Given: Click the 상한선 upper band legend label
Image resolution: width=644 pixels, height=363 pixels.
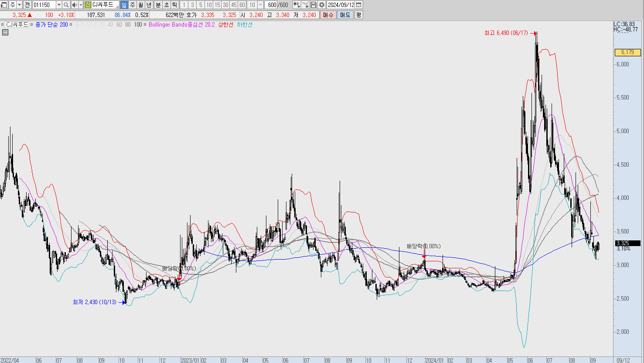Looking at the screenshot, I should 226,24.
